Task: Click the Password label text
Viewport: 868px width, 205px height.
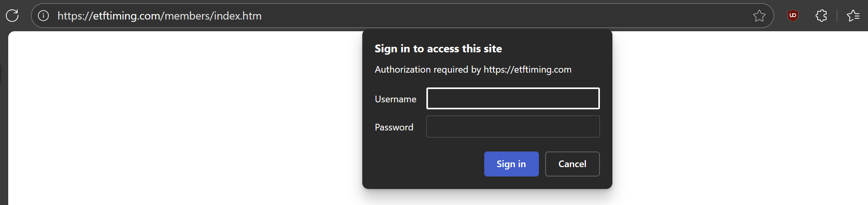Action: point(394,127)
